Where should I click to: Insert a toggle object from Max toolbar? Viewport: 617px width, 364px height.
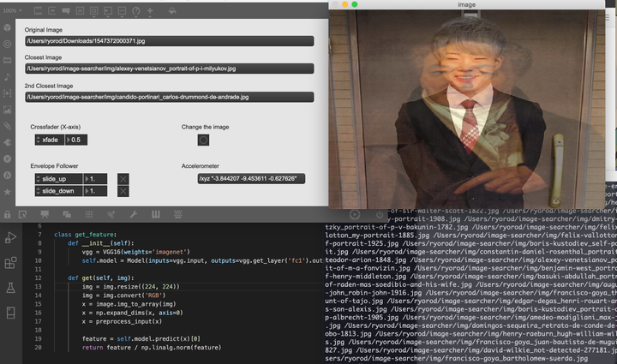pyautogui.click(x=80, y=10)
